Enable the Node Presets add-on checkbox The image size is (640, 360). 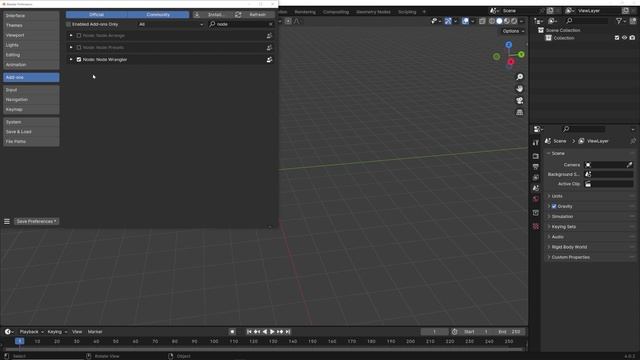point(79,47)
